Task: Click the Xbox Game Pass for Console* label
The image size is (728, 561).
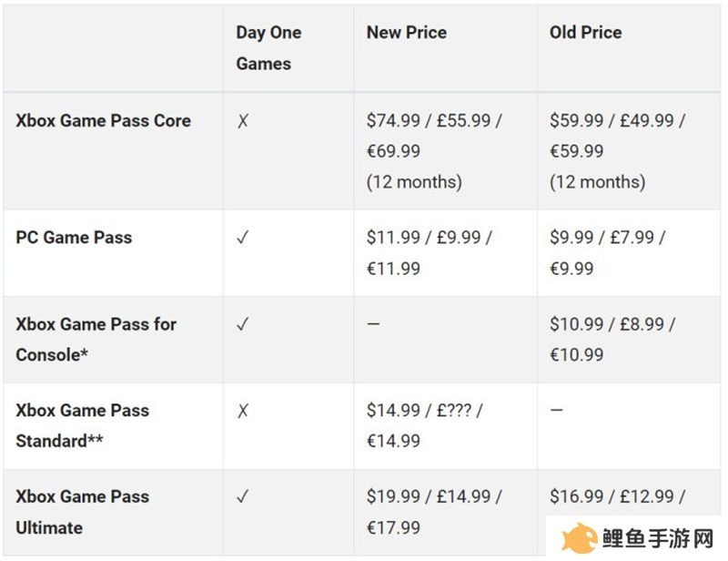Action: coord(96,340)
